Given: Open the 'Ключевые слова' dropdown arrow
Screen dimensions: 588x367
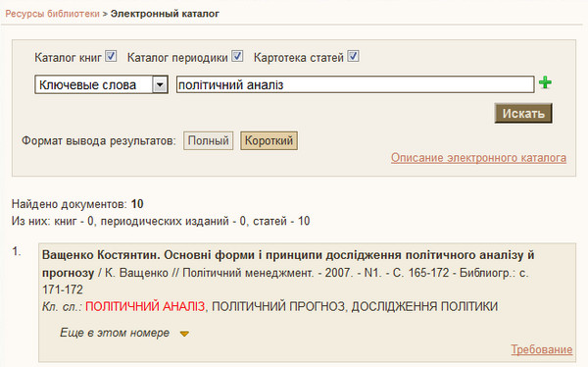Looking at the screenshot, I should click(x=160, y=85).
